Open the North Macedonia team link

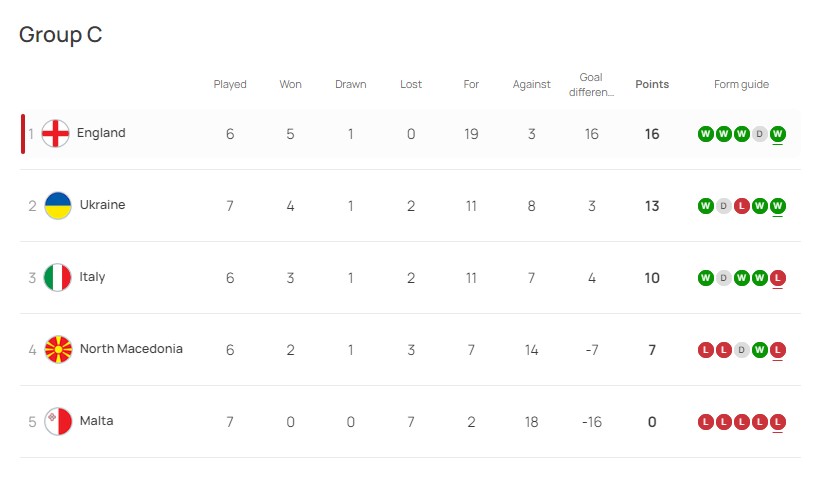click(131, 349)
